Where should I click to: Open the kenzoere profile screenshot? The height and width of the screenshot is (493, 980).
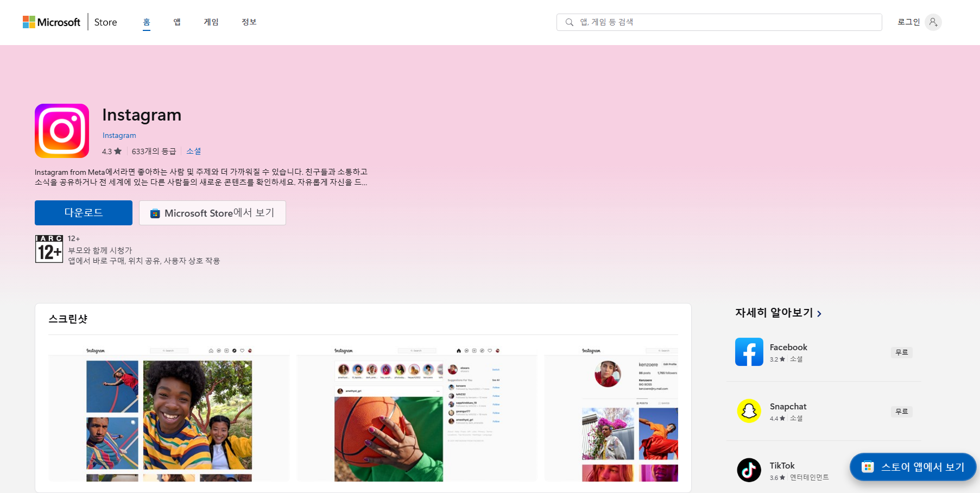(x=611, y=414)
